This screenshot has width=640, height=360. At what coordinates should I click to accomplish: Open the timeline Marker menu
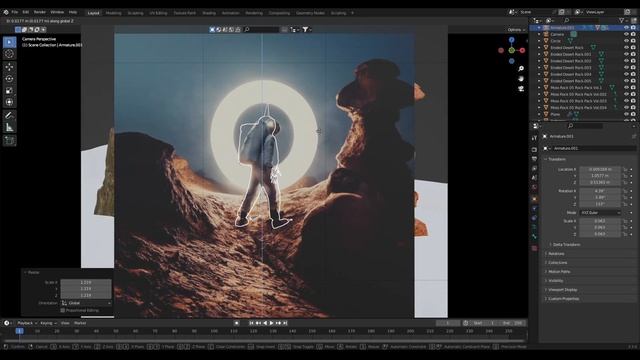tap(80, 323)
